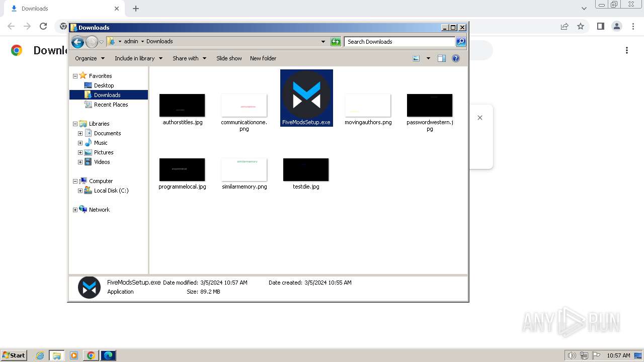Expand the Documents library

(80, 133)
